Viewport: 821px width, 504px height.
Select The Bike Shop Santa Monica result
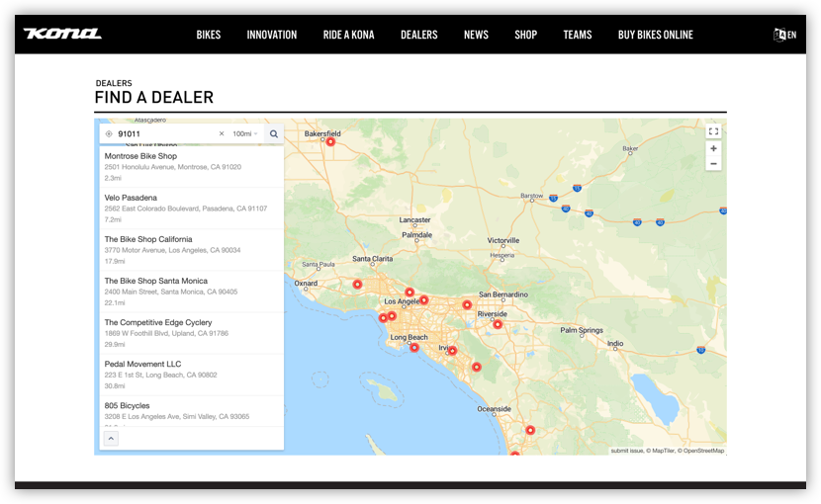click(192, 292)
